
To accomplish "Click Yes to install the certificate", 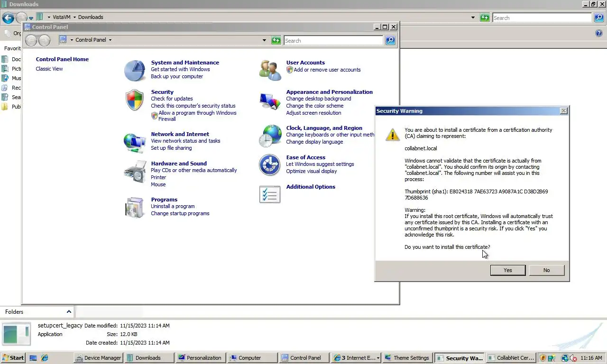I will [508, 270].
